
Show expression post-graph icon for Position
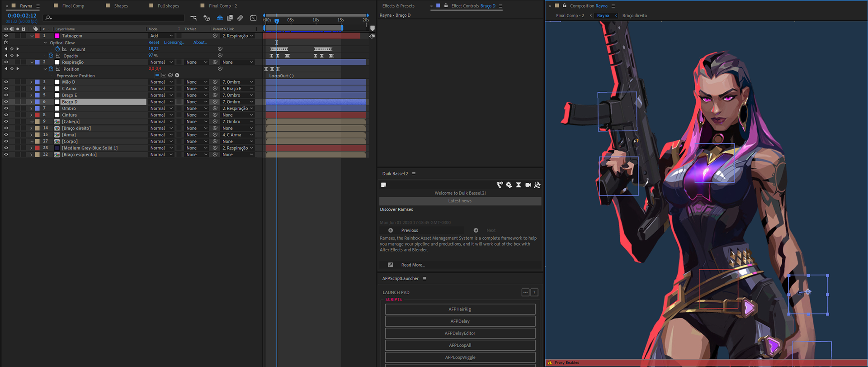pos(164,76)
